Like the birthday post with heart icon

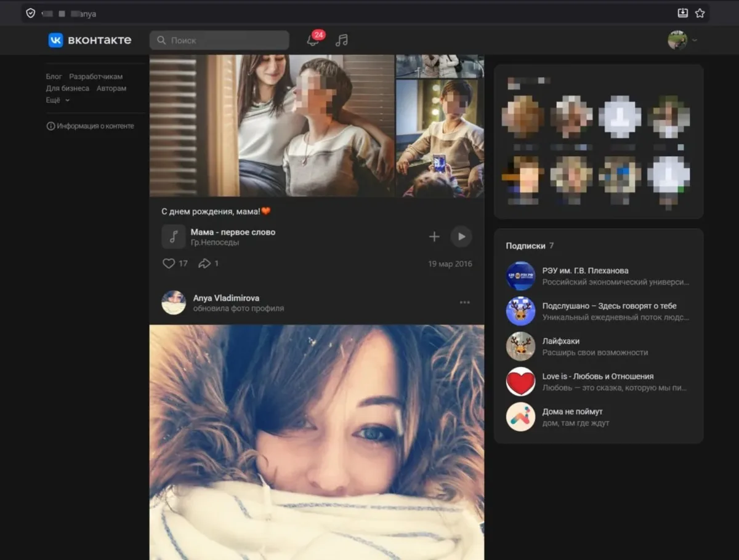(x=169, y=263)
